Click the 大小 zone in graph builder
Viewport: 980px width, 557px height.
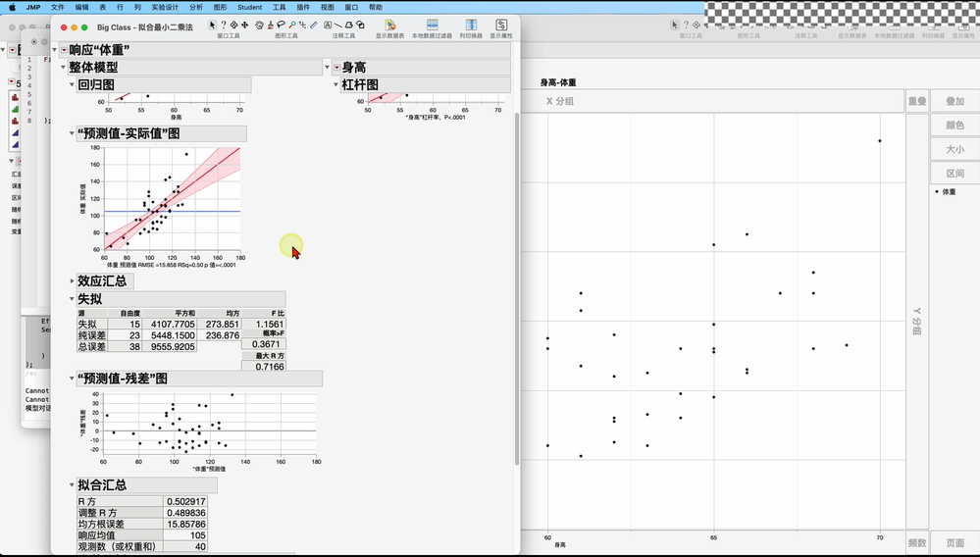[955, 149]
